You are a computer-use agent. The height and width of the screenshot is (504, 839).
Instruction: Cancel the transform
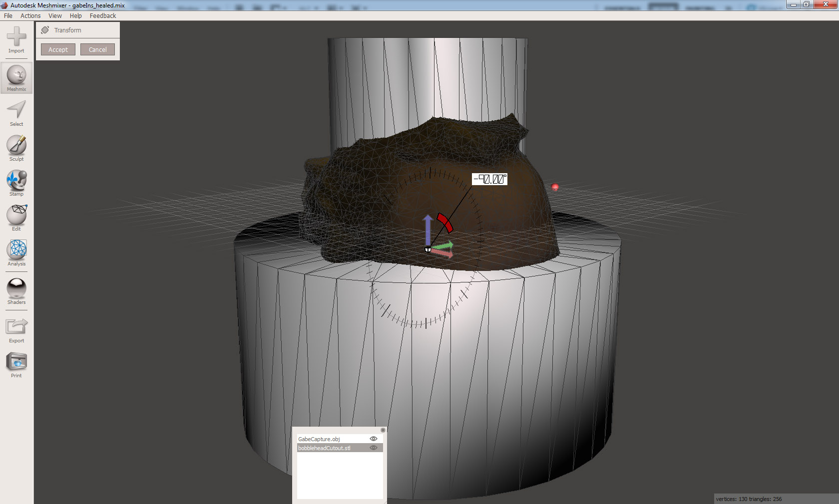[x=98, y=49]
